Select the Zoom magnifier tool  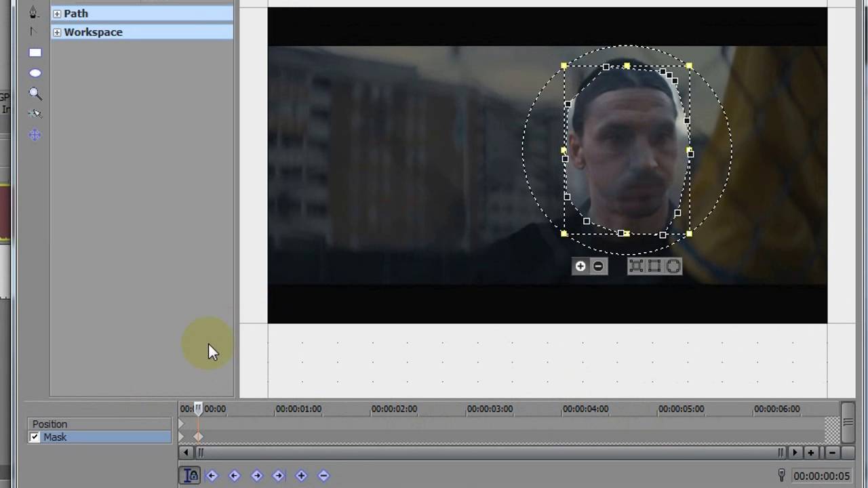(35, 94)
